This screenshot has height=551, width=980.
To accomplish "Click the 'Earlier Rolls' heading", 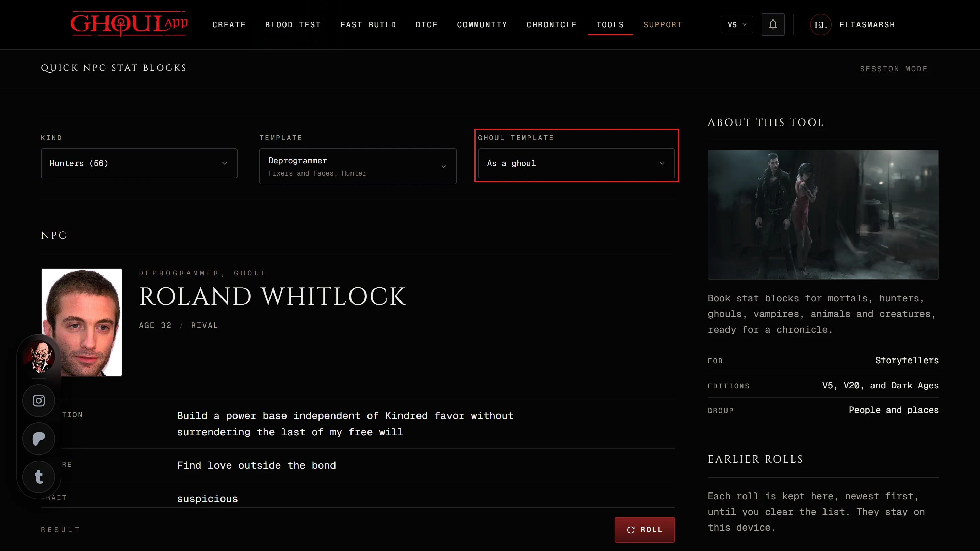I will pos(755,459).
